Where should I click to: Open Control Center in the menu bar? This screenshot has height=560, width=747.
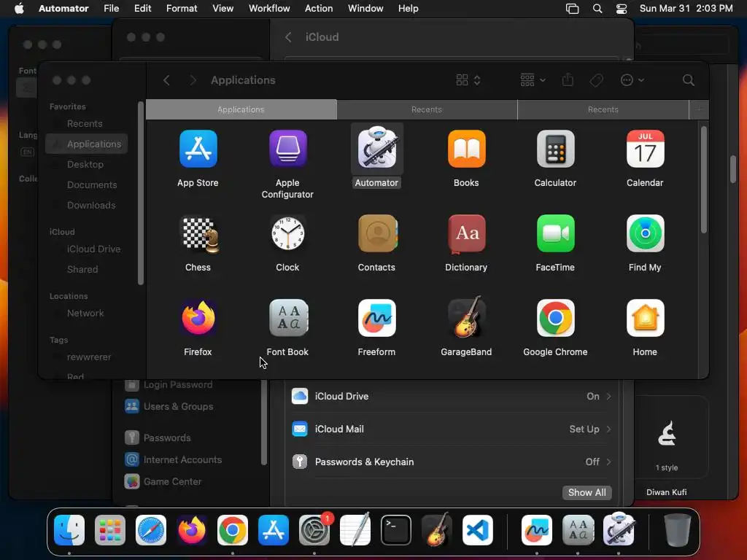[x=622, y=9]
